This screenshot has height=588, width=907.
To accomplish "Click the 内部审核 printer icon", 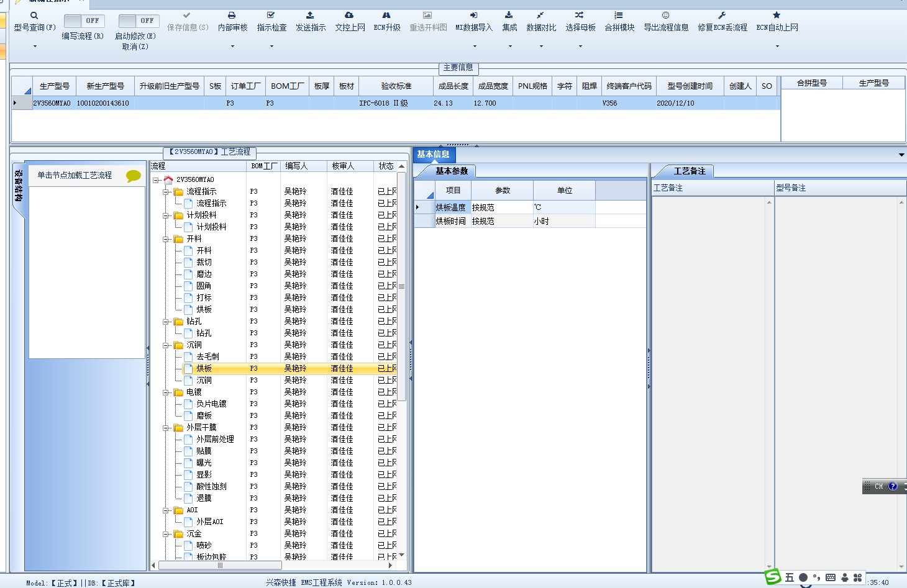I will point(232,15).
